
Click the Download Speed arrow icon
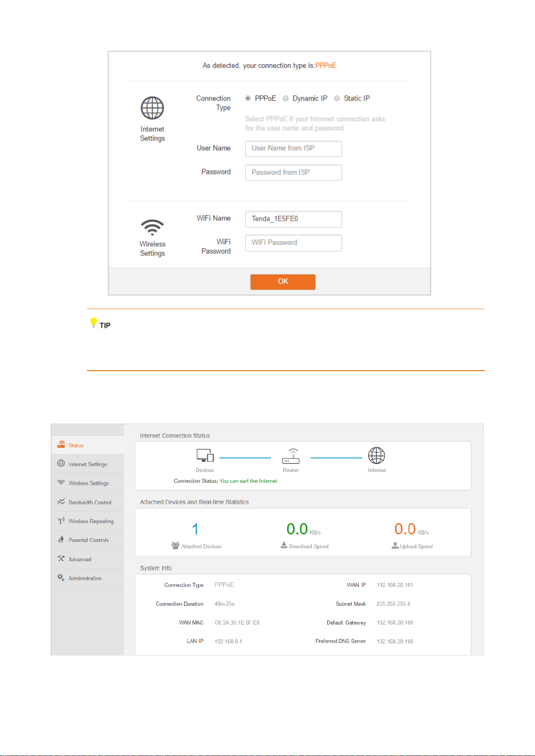pyautogui.click(x=284, y=545)
